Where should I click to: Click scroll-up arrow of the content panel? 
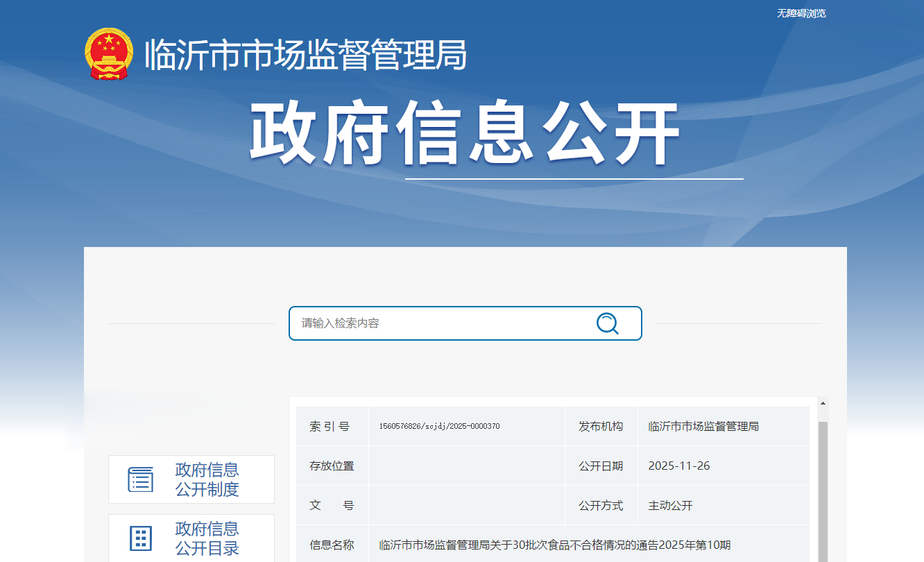[x=823, y=403]
